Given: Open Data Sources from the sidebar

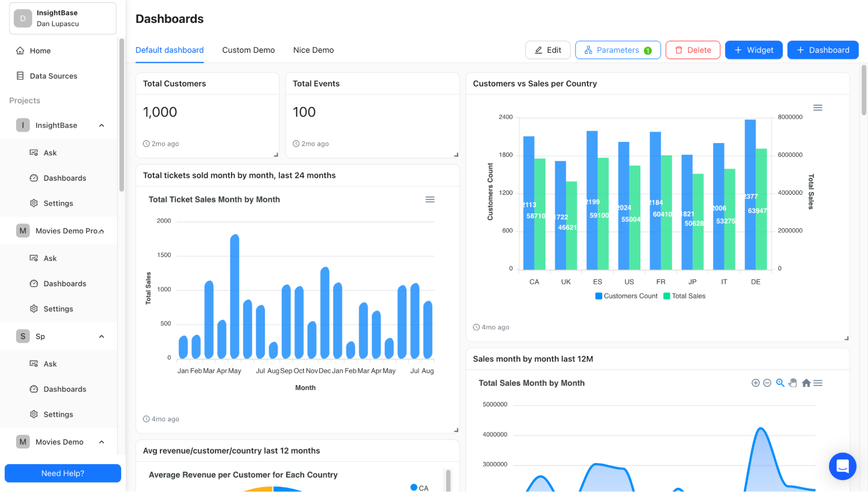Looking at the screenshot, I should [x=53, y=75].
